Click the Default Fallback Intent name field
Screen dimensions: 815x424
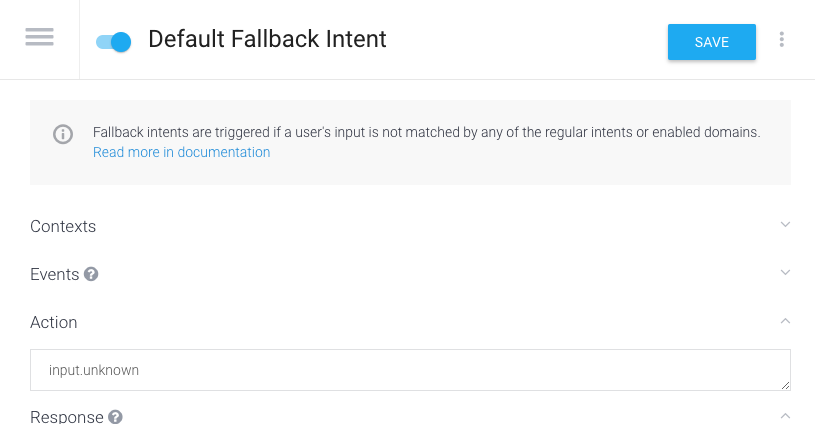click(x=267, y=39)
